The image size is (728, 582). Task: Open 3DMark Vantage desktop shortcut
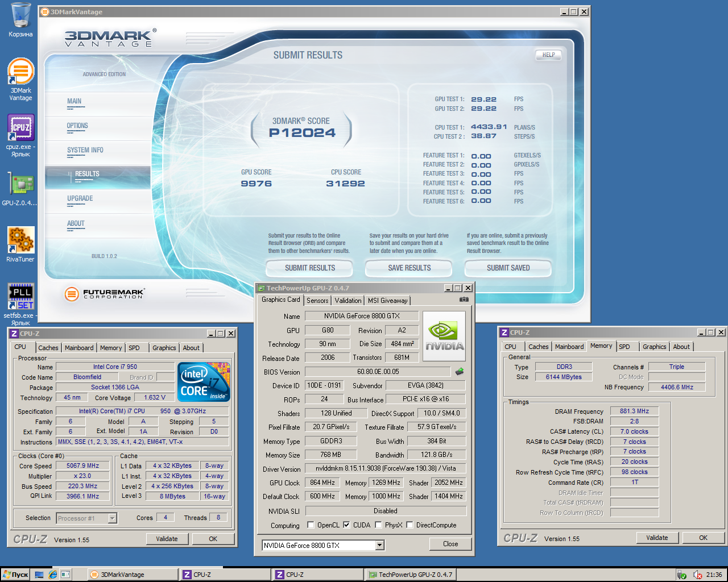pos(20,80)
